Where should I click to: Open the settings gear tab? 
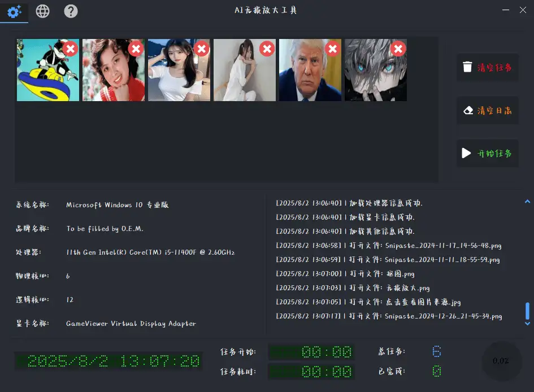click(x=14, y=11)
